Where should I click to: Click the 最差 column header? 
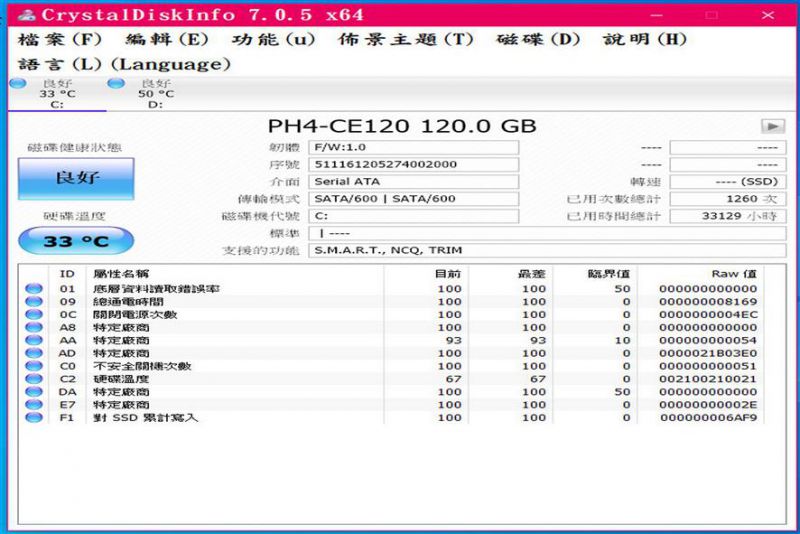511,274
